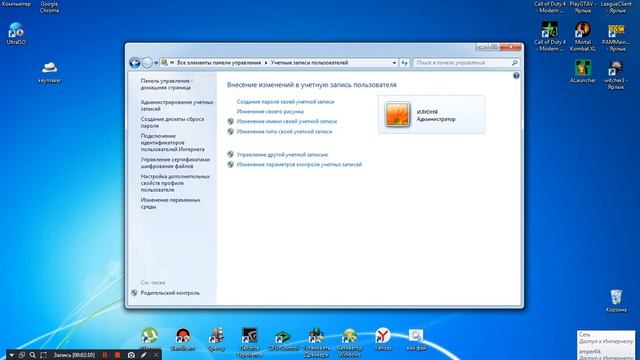Open the recent pages dropdown arrow
This screenshot has height=360, width=640.
[x=156, y=63]
